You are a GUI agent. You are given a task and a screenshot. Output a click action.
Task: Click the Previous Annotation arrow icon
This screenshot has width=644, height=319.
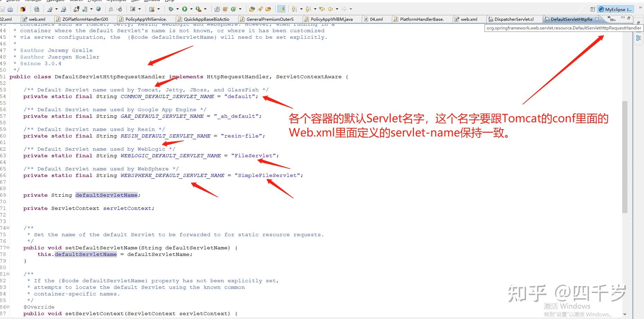[307, 9]
